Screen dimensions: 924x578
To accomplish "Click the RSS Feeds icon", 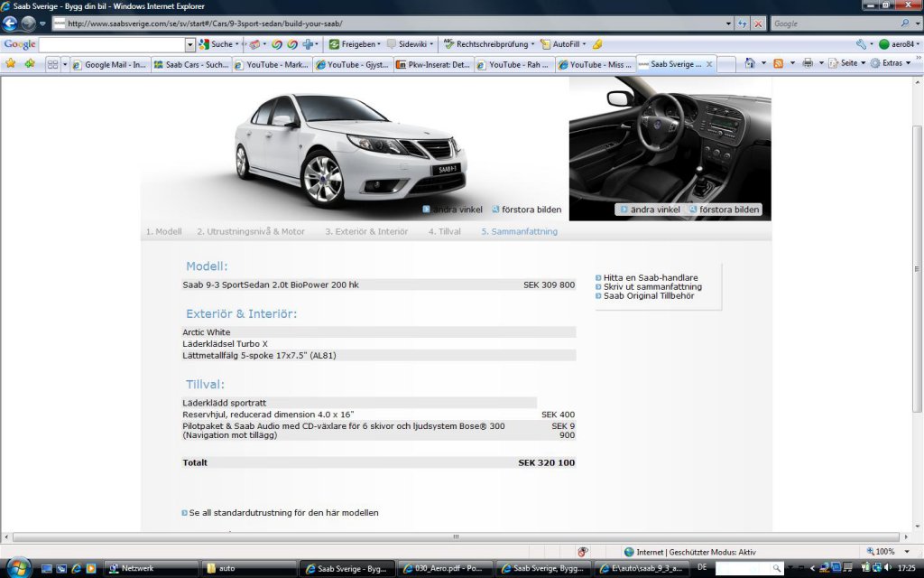I will coord(778,63).
